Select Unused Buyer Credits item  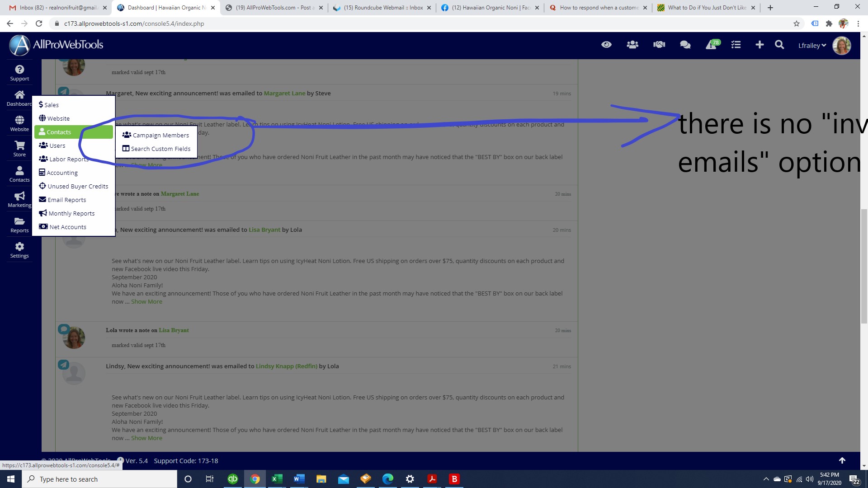click(x=74, y=186)
